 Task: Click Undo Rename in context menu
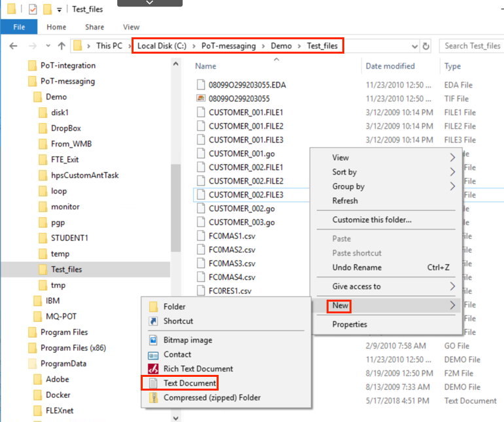point(387,268)
